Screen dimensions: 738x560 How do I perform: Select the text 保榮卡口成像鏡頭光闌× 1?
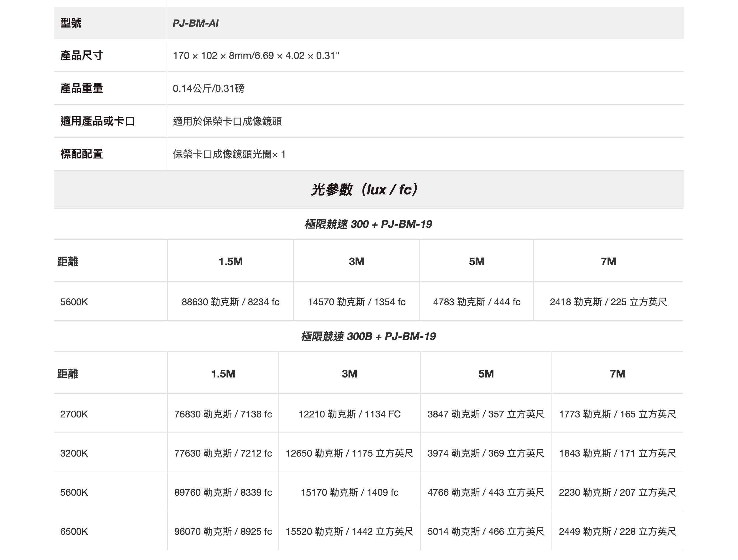coord(229,154)
